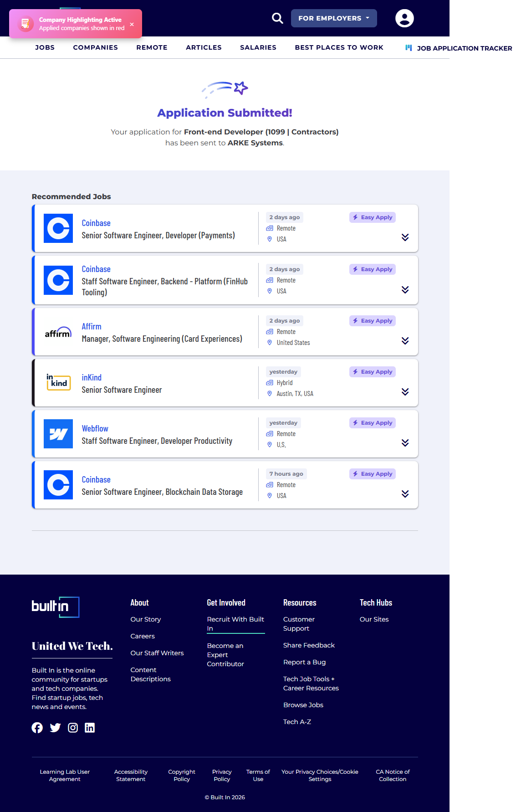This screenshot has height=812, width=516.
Task: Click the Webflow company logo
Action: point(58,434)
